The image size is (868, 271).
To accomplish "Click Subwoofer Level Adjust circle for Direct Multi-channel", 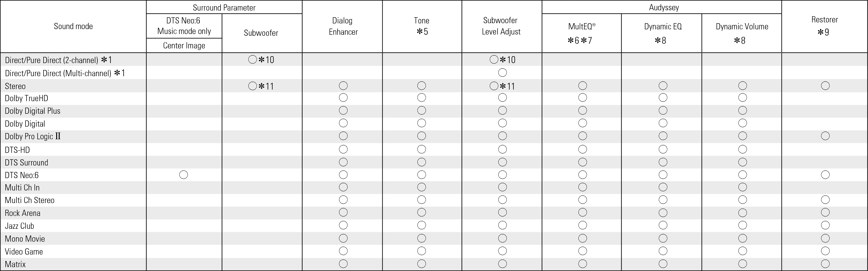I will point(502,73).
